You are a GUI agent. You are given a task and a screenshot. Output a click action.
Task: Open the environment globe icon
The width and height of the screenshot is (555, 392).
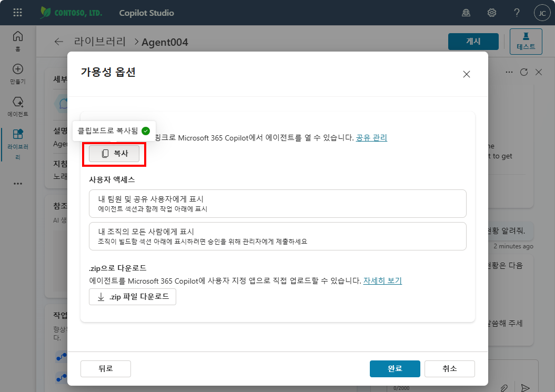(466, 13)
